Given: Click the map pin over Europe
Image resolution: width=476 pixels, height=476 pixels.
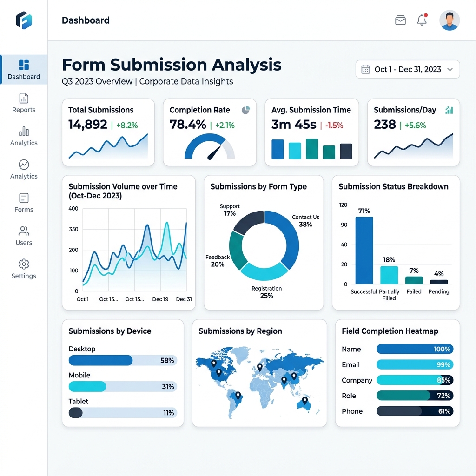Looking at the screenshot, I should (259, 367).
